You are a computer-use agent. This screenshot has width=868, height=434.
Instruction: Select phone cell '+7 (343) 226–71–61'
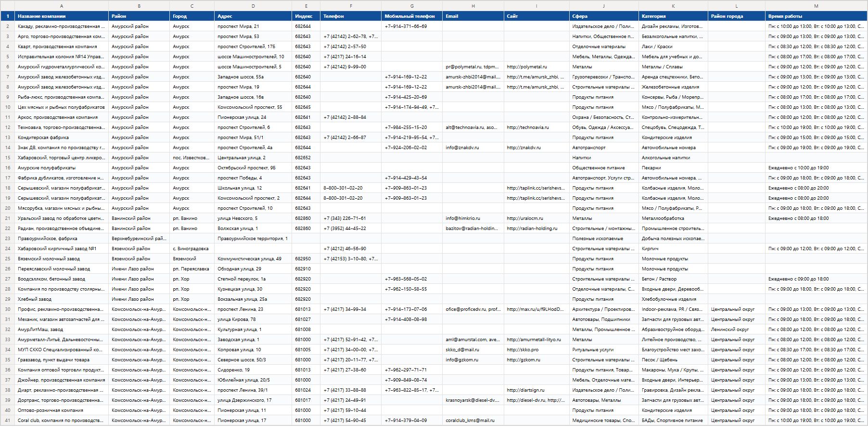click(x=351, y=218)
